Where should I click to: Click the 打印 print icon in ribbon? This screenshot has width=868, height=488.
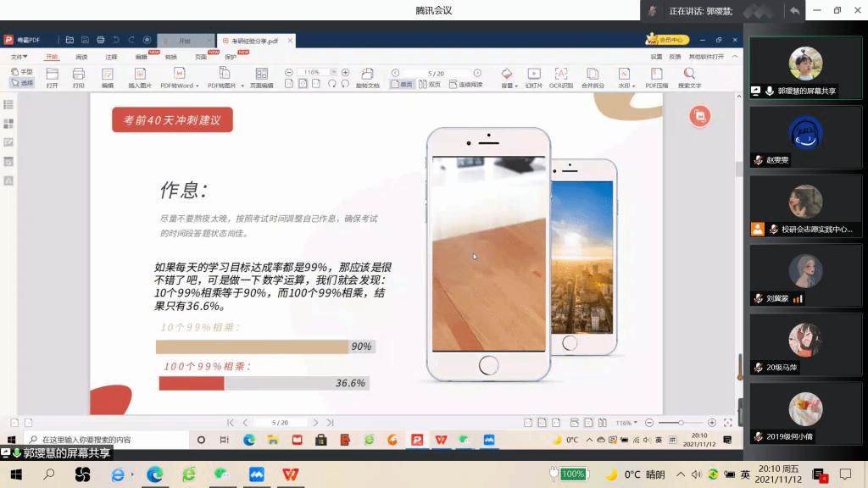tap(79, 78)
